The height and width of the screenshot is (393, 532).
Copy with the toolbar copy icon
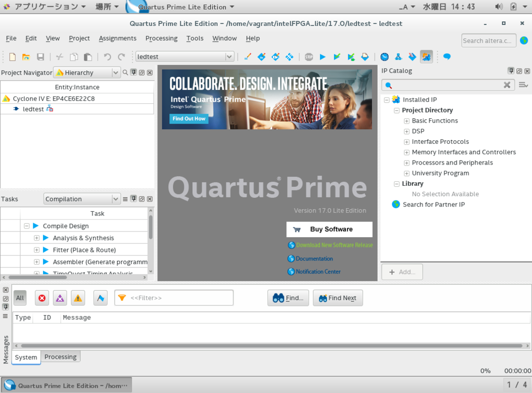74,57
